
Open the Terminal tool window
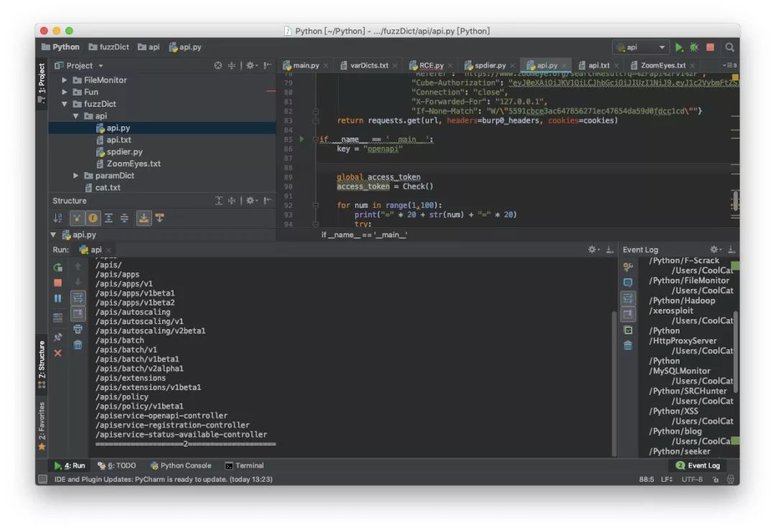244,465
